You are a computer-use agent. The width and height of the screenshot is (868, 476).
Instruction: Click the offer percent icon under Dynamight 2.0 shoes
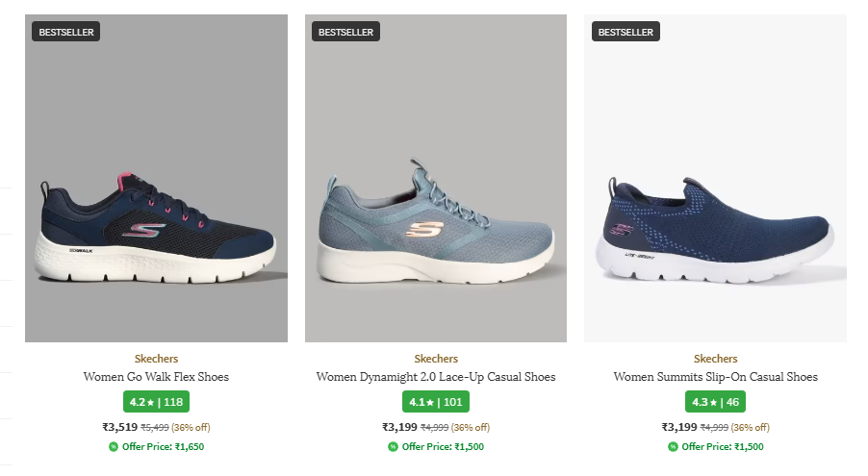point(393,446)
